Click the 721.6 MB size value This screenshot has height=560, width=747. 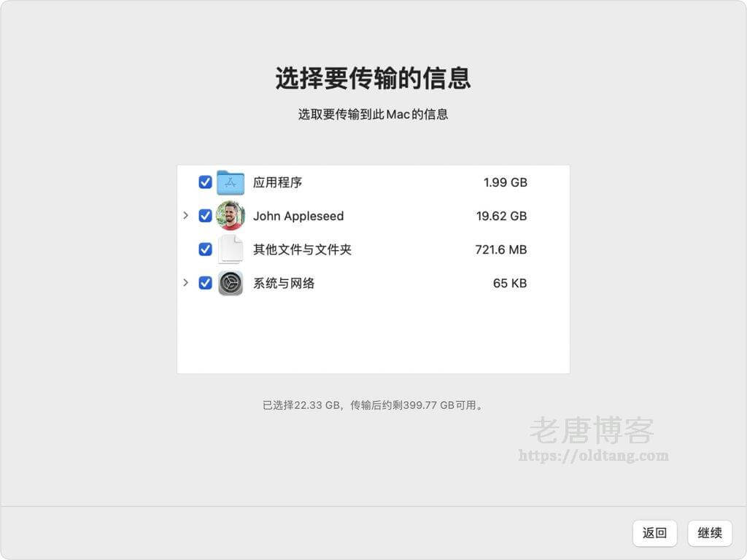pos(500,249)
